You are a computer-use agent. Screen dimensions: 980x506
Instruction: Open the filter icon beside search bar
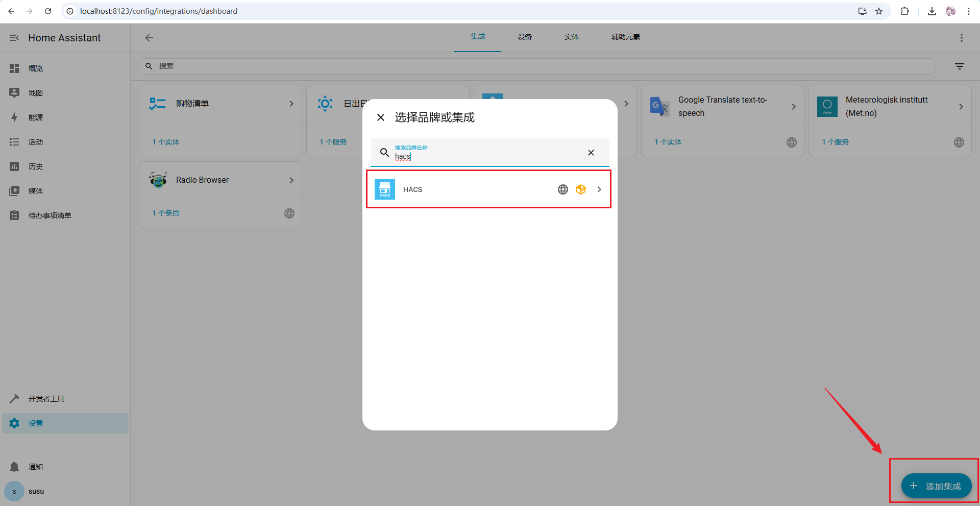(959, 66)
